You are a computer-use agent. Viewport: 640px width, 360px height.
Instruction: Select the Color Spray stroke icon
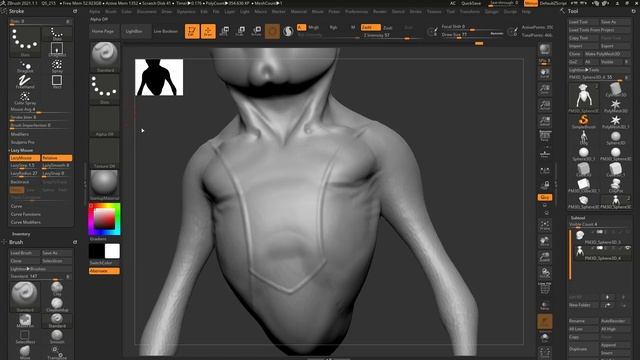pyautogui.click(x=25, y=98)
